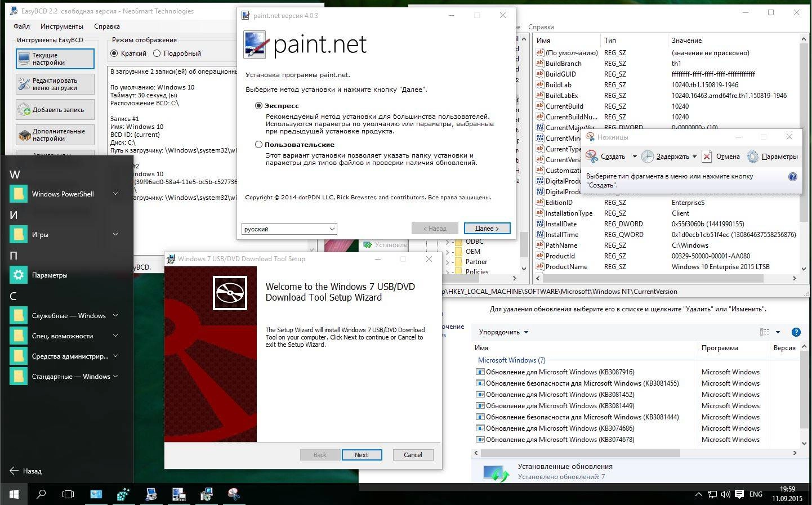Open Текущие настройки in EasyBCD tools
The image size is (812, 505).
tap(55, 59)
